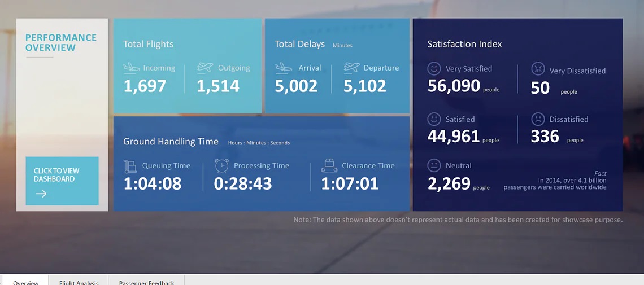This screenshot has width=644, height=285.
Task: Click the showcase data disclaimer note
Action: pyautogui.click(x=458, y=220)
